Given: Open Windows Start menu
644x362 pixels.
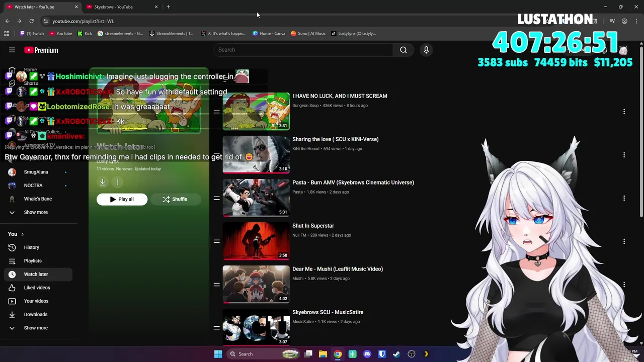Looking at the screenshot, I should tap(218, 354).
